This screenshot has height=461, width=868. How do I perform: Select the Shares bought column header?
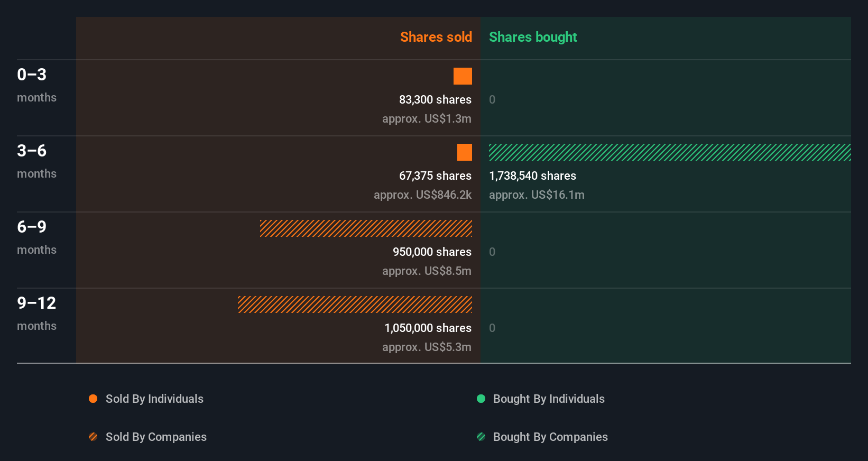[x=533, y=37]
